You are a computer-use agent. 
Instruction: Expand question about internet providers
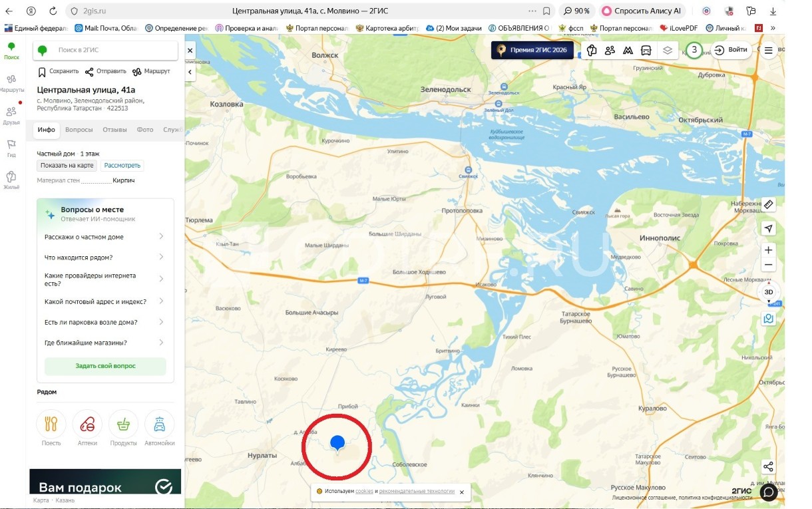(105, 279)
